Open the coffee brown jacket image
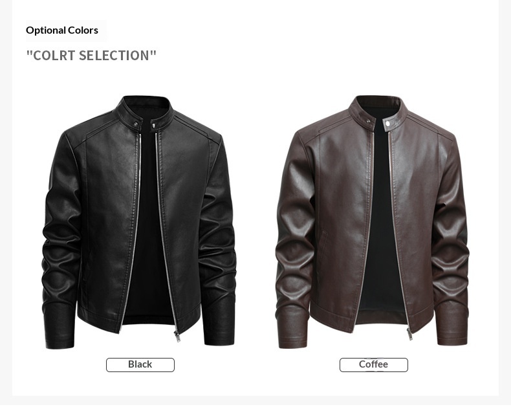This screenshot has height=420, width=511. [372, 223]
